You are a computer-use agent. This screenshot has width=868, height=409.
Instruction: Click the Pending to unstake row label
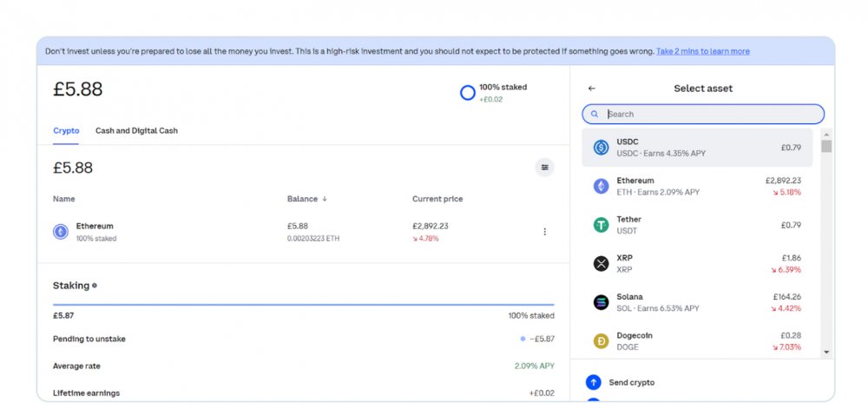tap(89, 339)
